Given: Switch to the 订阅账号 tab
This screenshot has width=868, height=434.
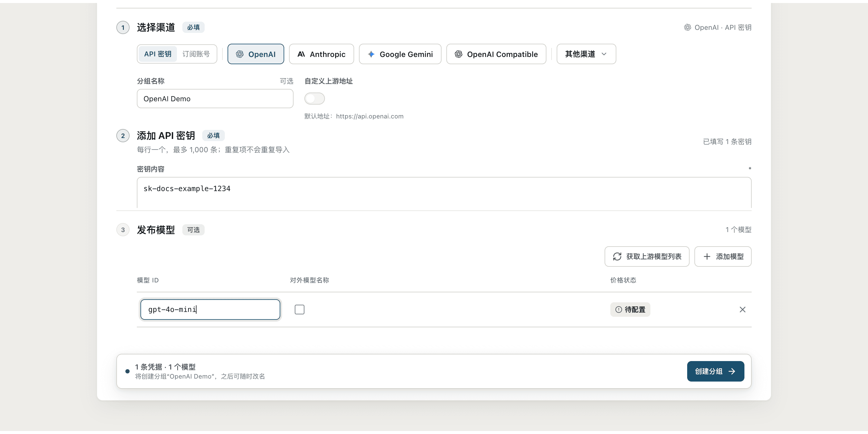Looking at the screenshot, I should click(x=196, y=54).
